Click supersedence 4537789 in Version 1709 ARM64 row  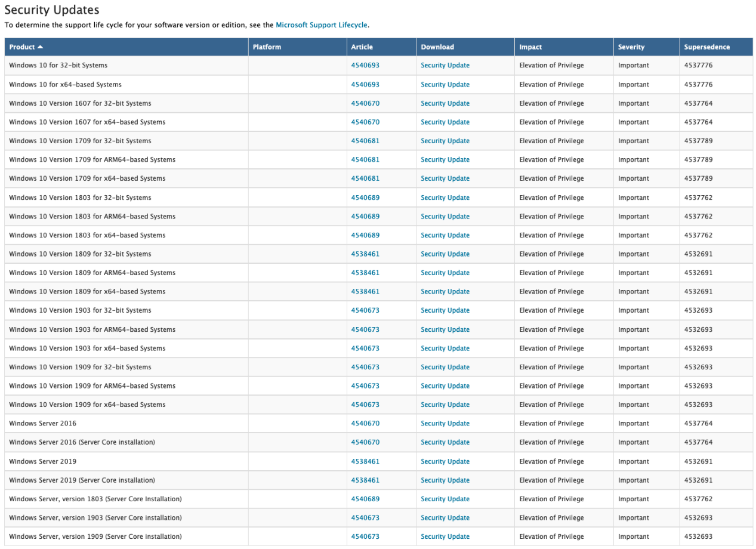698,160
